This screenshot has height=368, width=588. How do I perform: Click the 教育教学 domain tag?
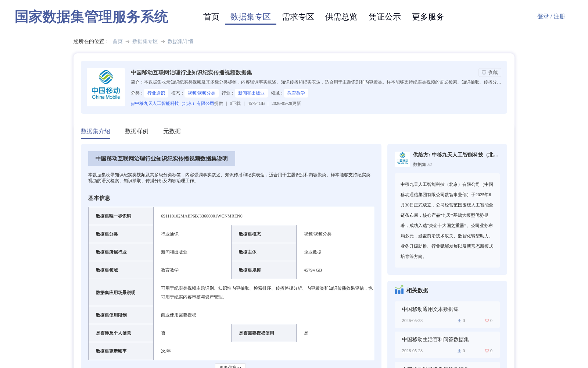point(296,93)
